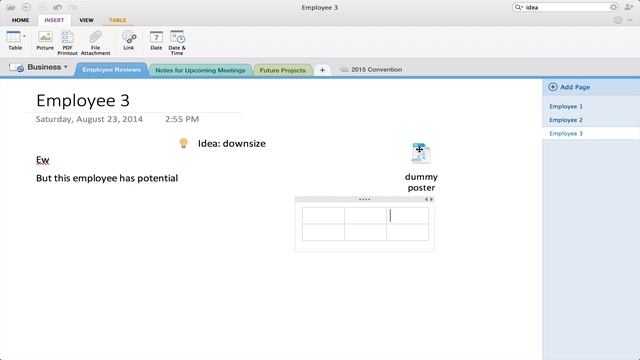
Task: Expand the Business notebook dropdown
Action: coord(66,67)
